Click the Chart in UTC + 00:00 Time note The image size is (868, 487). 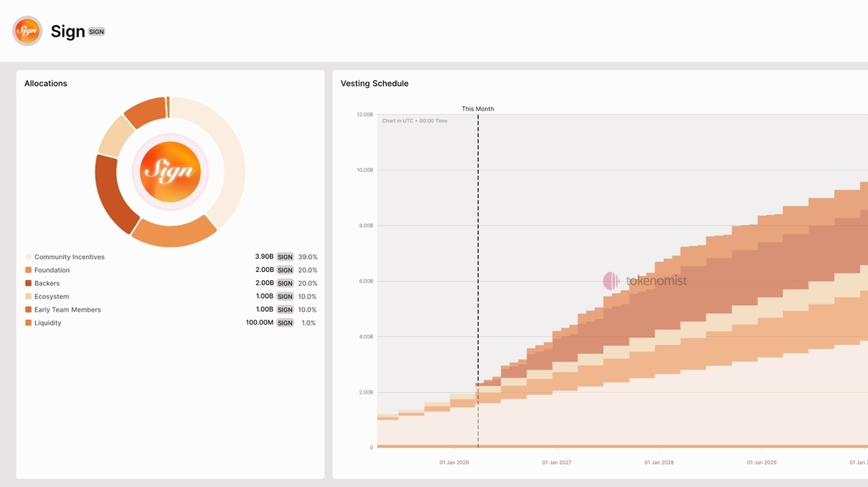pyautogui.click(x=415, y=121)
